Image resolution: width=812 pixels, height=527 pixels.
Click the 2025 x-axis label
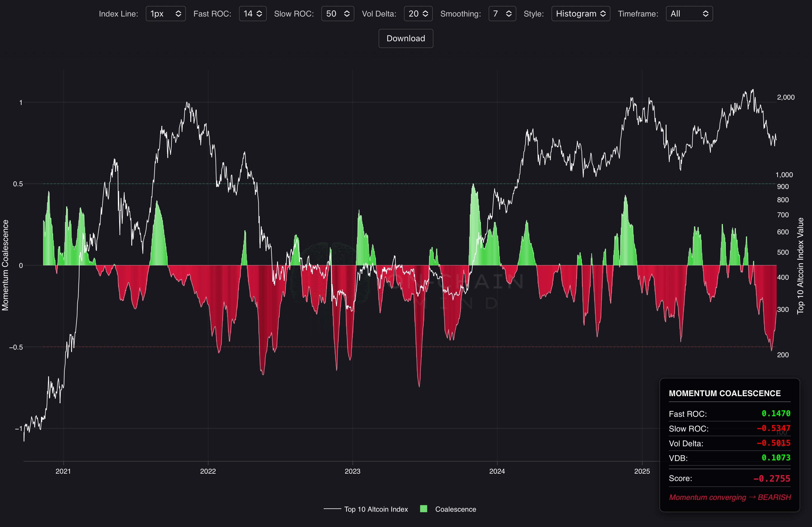coord(642,471)
